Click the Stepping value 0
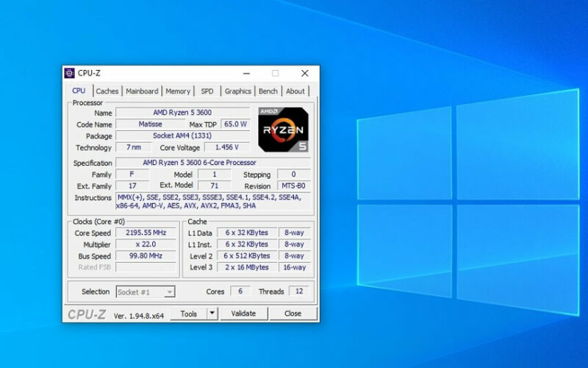Screen dimensions: 588x368 point(293,174)
